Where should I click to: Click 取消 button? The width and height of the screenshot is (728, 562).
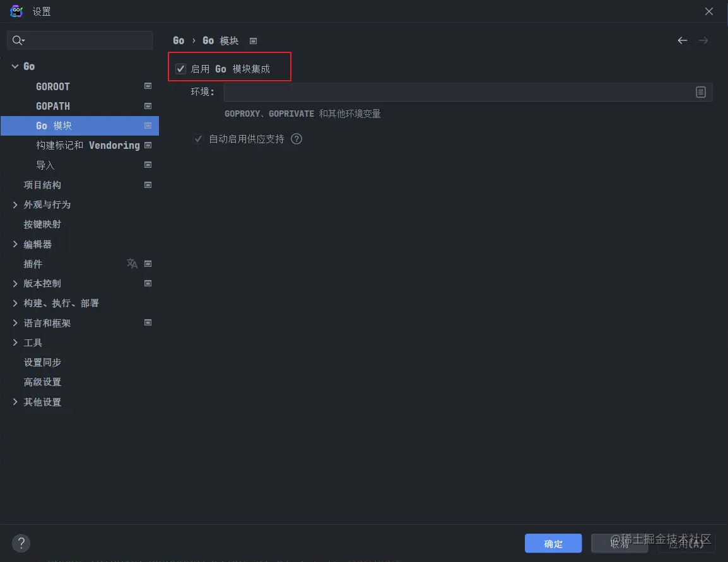point(619,544)
